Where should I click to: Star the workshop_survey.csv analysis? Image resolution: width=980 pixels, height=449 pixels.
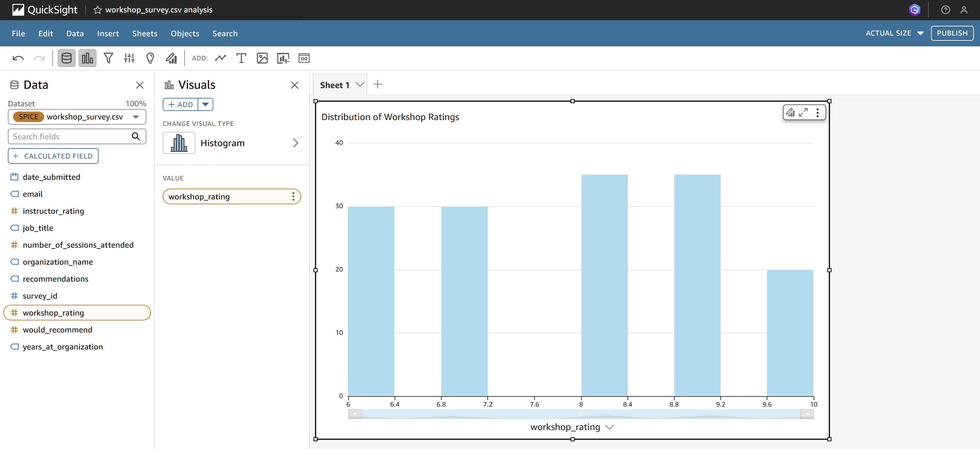[97, 10]
